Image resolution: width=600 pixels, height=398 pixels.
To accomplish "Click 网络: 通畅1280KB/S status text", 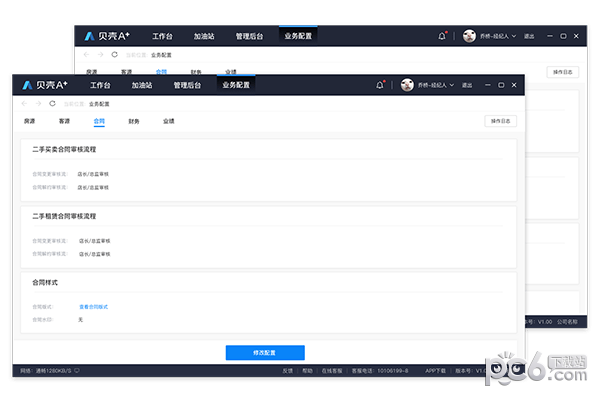I will coord(46,370).
